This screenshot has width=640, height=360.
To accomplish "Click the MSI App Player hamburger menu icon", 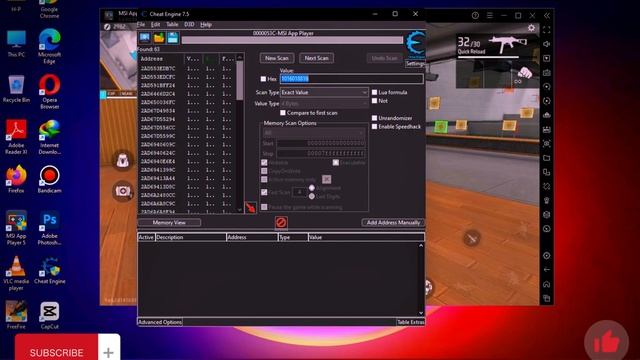I will click(489, 16).
